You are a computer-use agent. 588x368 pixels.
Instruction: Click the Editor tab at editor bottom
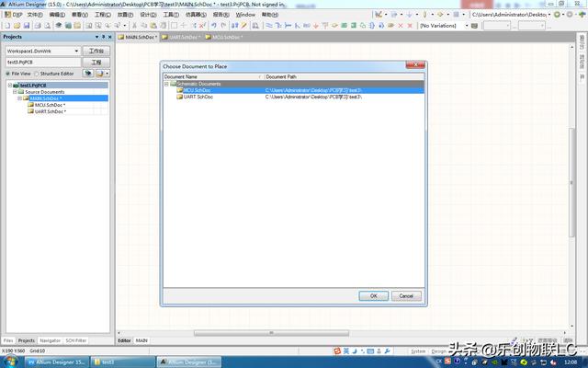coord(124,340)
